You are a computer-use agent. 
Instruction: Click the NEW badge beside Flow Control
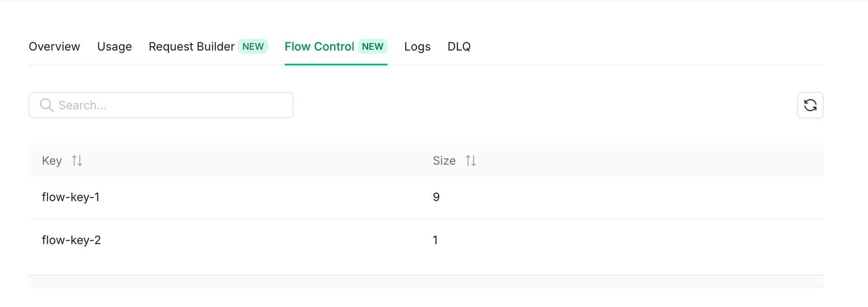373,47
